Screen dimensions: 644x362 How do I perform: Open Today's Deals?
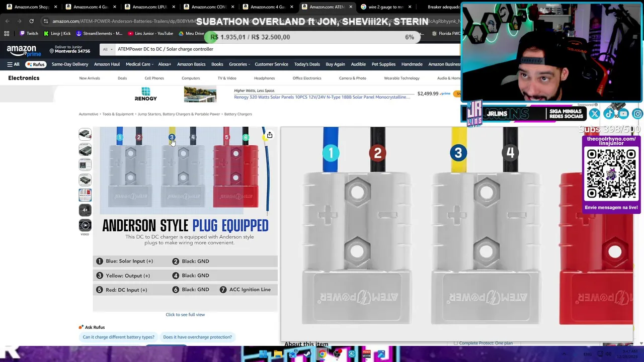click(x=307, y=64)
